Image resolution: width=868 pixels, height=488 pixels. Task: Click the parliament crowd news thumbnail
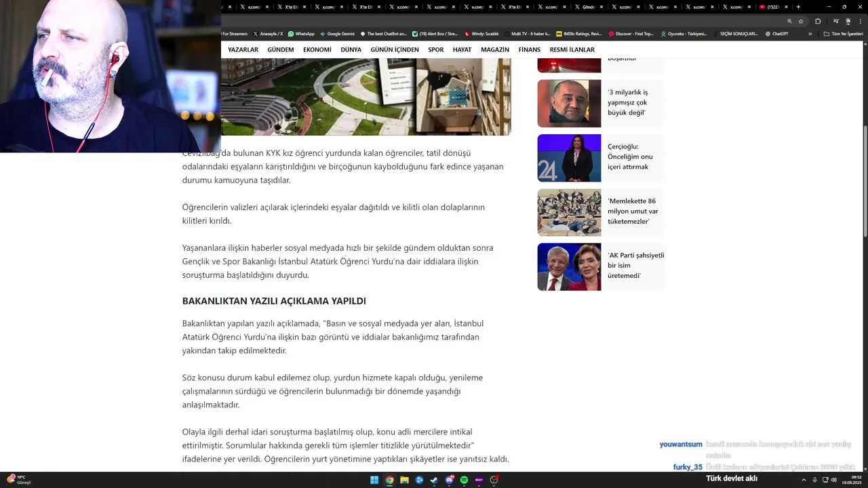click(569, 212)
